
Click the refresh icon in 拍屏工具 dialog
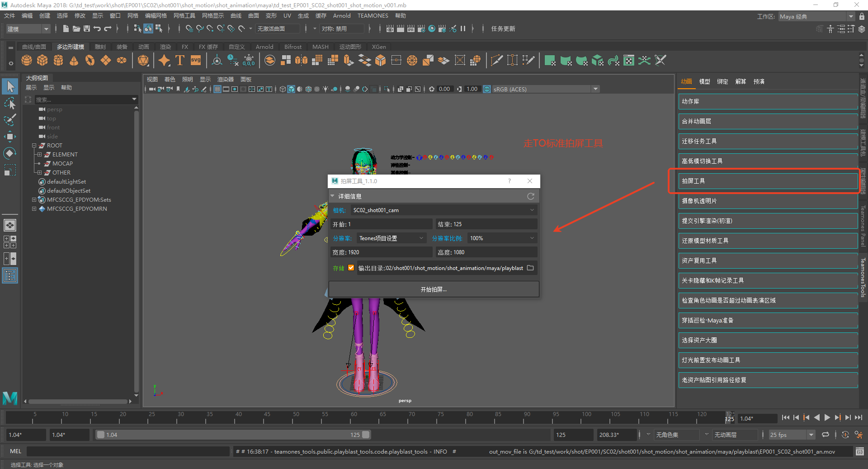531,196
